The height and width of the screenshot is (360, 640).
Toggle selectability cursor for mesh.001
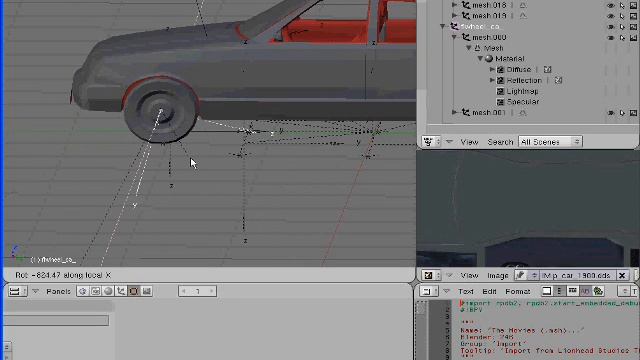[x=622, y=113]
